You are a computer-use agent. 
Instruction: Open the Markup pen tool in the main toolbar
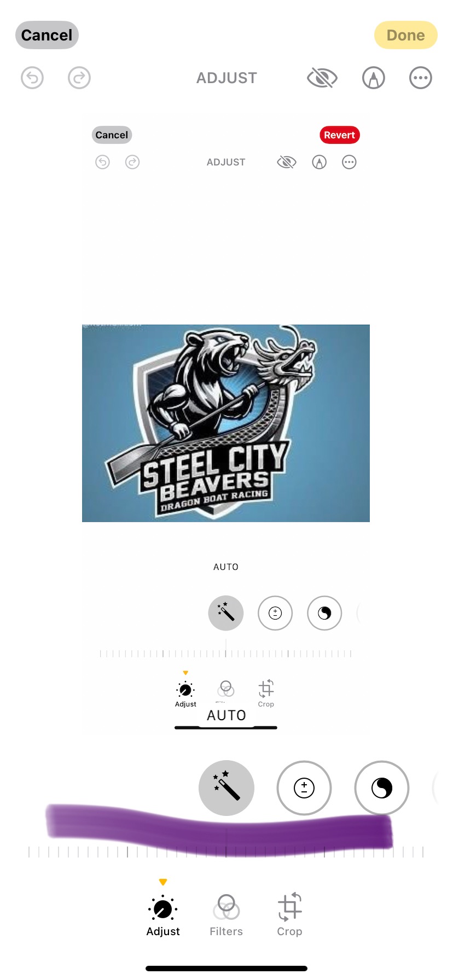point(374,78)
